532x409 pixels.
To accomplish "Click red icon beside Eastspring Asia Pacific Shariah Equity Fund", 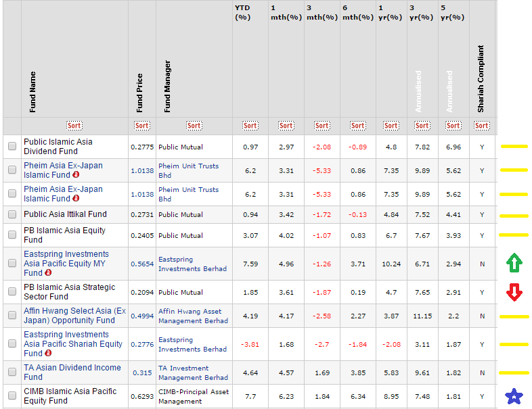I will tap(48, 353).
